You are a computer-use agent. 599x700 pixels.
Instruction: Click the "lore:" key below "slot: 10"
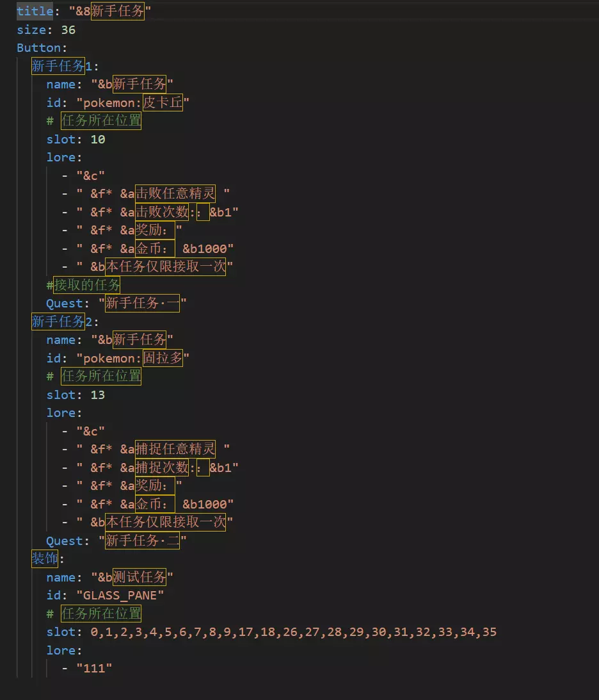[x=64, y=157]
